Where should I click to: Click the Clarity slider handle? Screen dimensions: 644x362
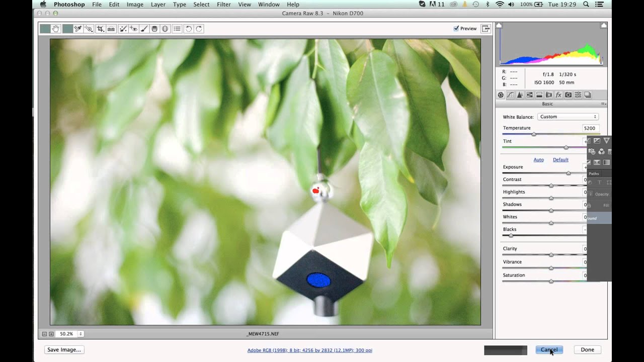coord(551,255)
